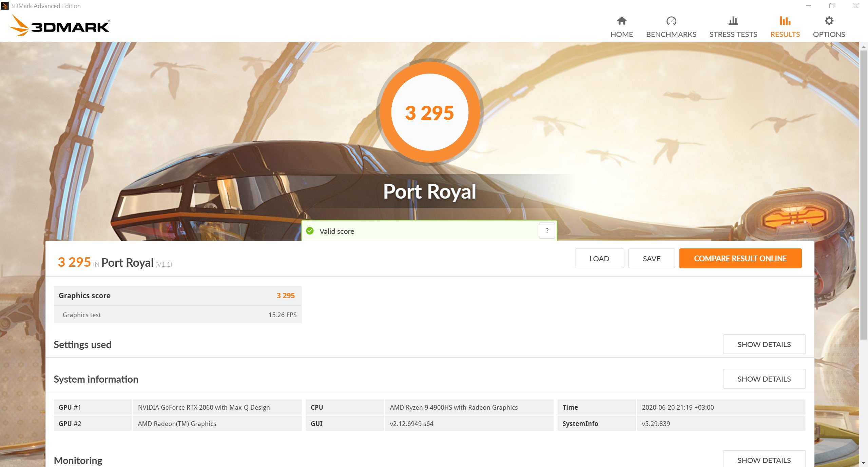868x467 pixels.
Task: Click the valid score help question mark
Action: (547, 231)
